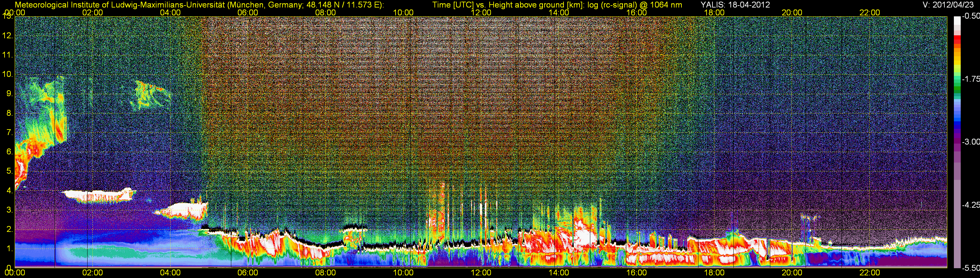Viewport: 980px width, 278px height.
Task: Click the -1.75 color scale value
Action: (971, 79)
